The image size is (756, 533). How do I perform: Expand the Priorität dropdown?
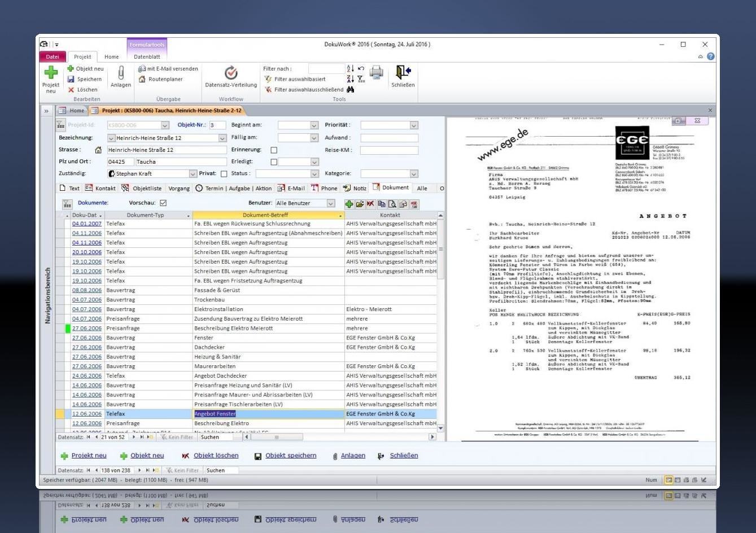pos(414,125)
